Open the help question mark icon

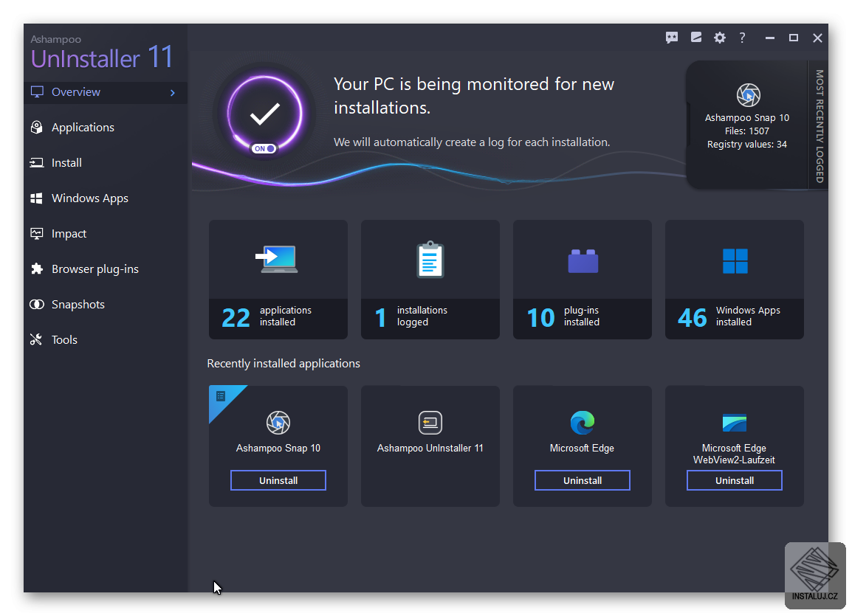click(742, 38)
